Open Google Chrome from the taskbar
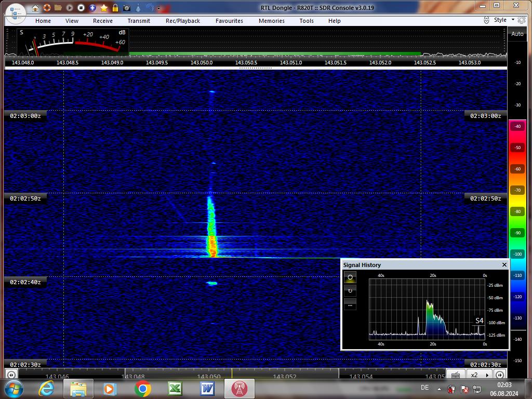The width and height of the screenshot is (532, 399). tap(142, 389)
